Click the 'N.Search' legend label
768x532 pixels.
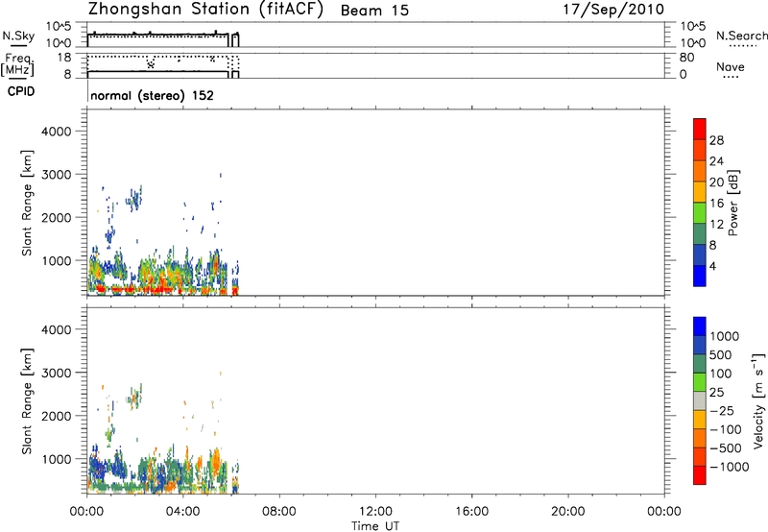pos(741,36)
